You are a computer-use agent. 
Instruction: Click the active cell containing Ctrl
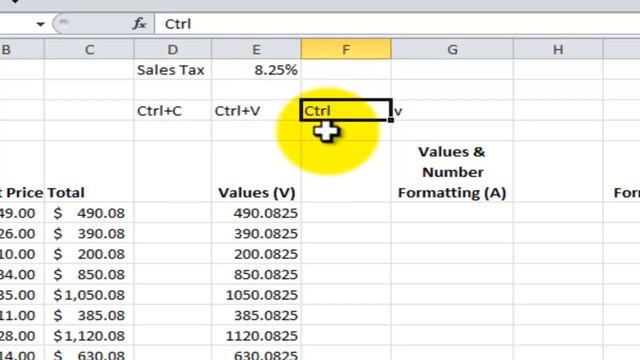pos(346,110)
